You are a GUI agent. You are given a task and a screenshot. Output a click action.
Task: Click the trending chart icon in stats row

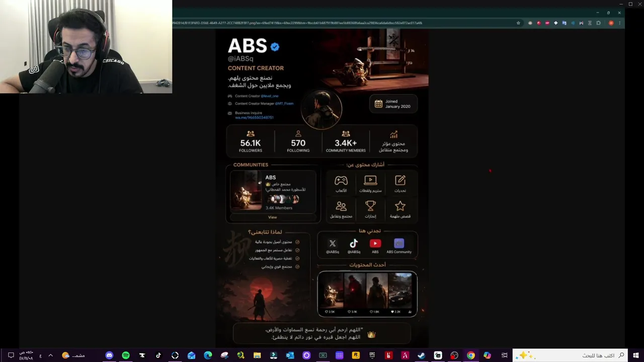coord(393,134)
